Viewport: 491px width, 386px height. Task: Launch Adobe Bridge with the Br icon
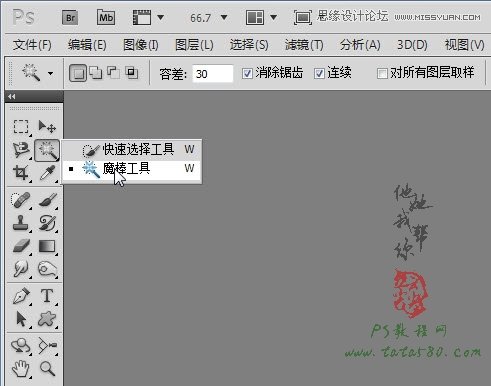coord(70,18)
